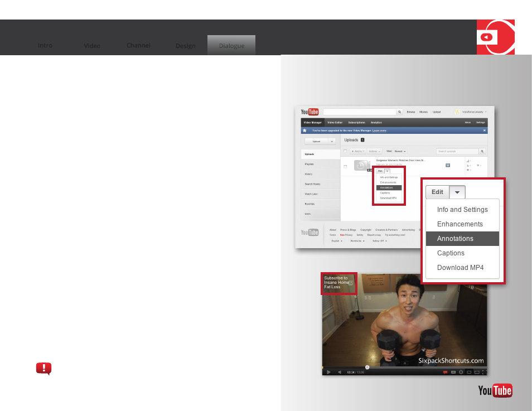The width and height of the screenshot is (532, 411).
Task: Choose Enhancements in the enlarged Edit menu
Action: tap(462, 224)
